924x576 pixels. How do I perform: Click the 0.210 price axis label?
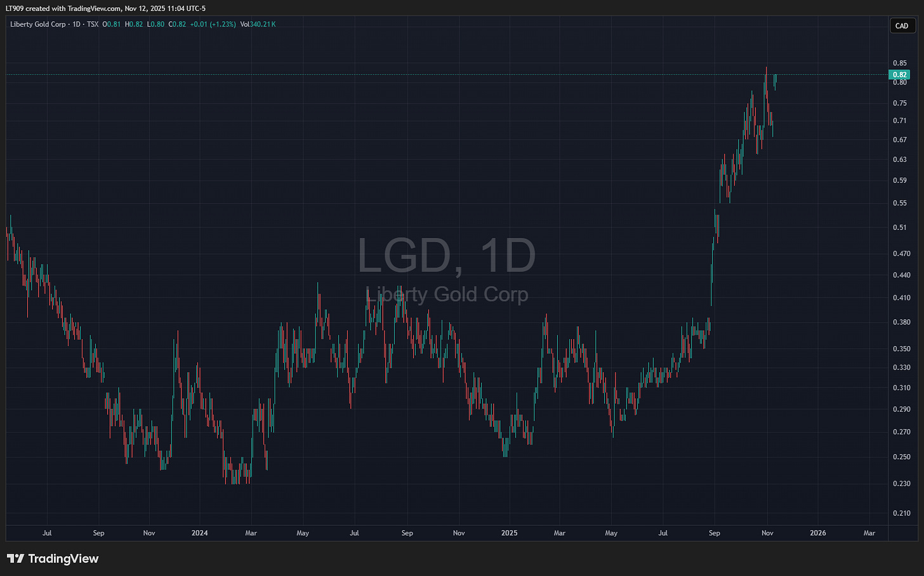[902, 513]
